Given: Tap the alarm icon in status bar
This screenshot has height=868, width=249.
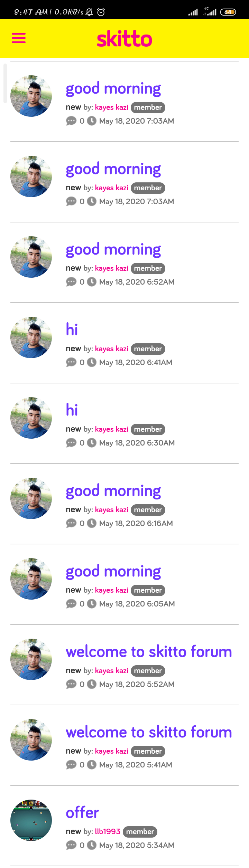Looking at the screenshot, I should [x=101, y=12].
